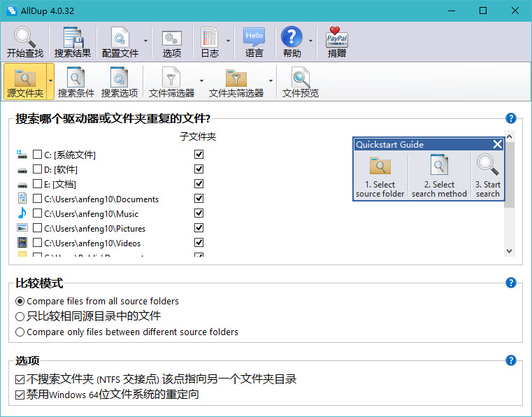Screen dimensions: 532x417
Task: Uncheck 子文件夹 box for Music folder
Action: pyautogui.click(x=199, y=213)
